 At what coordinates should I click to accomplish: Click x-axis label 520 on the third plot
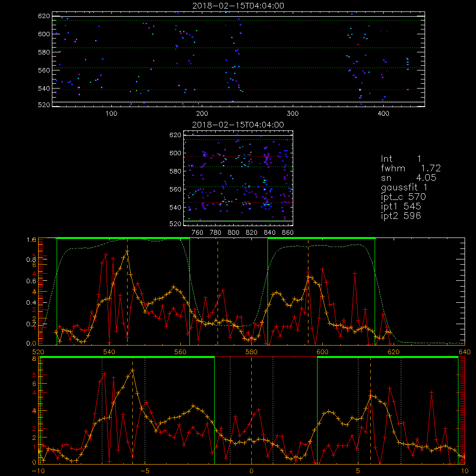pyautogui.click(x=38, y=352)
